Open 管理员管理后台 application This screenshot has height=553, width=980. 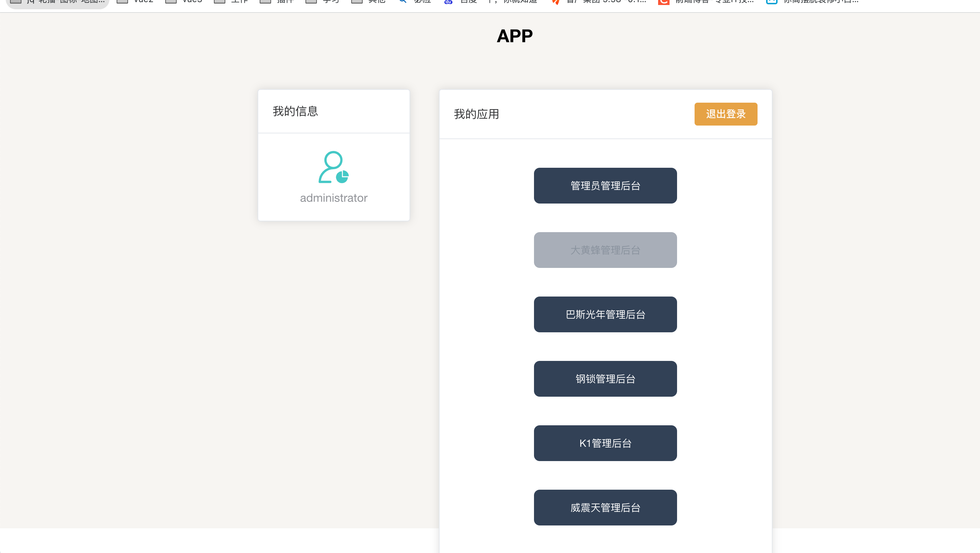point(605,186)
